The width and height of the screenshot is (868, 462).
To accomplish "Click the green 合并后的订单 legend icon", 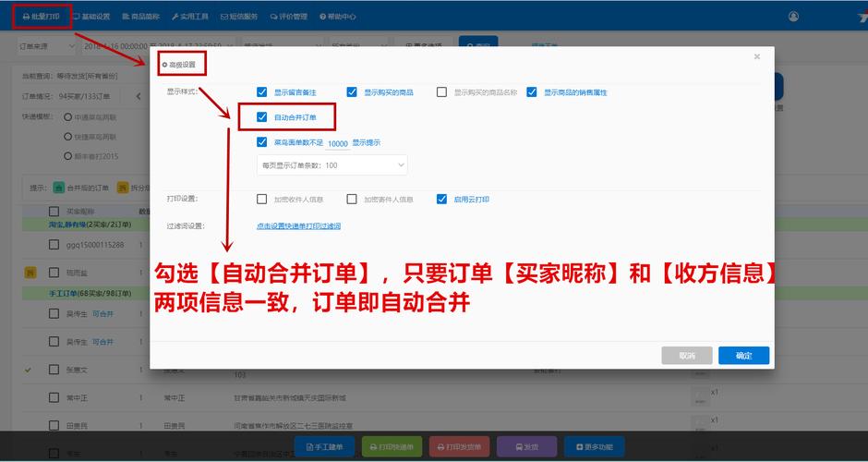I will 59,188.
